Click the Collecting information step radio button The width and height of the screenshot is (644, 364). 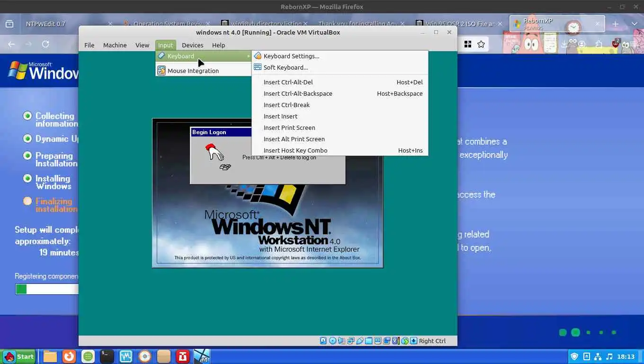[27, 116]
